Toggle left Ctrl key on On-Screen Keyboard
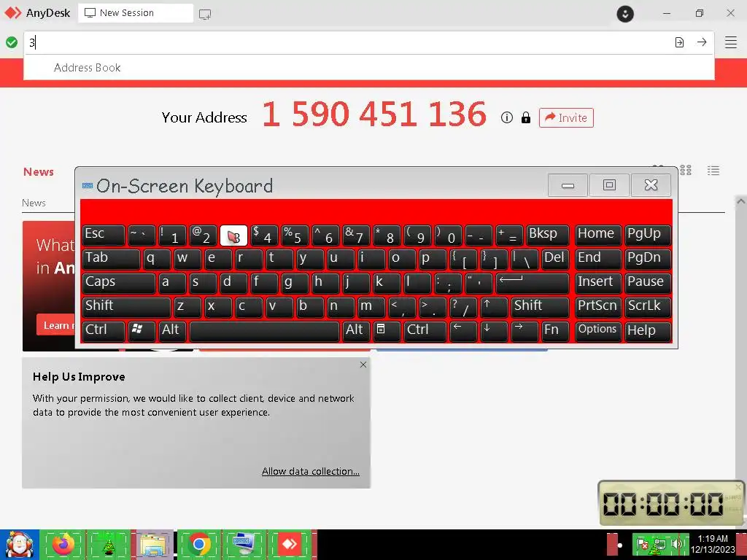747x560 pixels. click(x=104, y=331)
